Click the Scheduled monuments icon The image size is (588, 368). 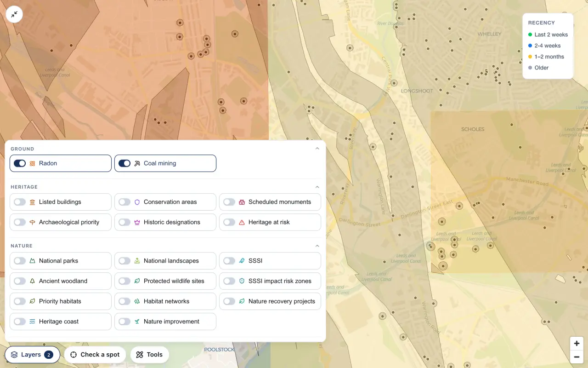pos(242,202)
